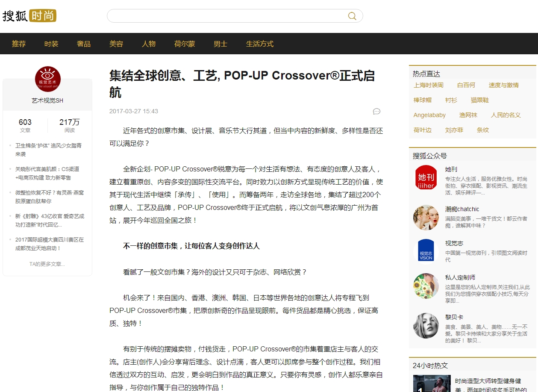Open hot topic 棒球帽

423,100
